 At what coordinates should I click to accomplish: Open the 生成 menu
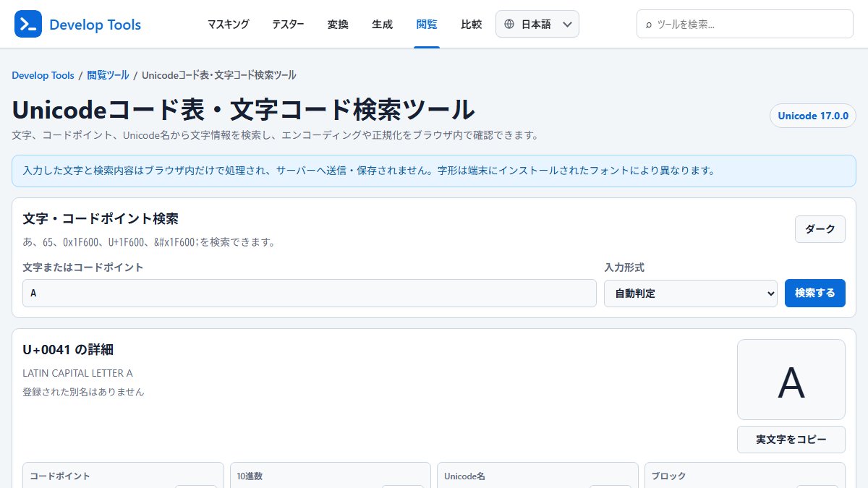pyautogui.click(x=383, y=25)
